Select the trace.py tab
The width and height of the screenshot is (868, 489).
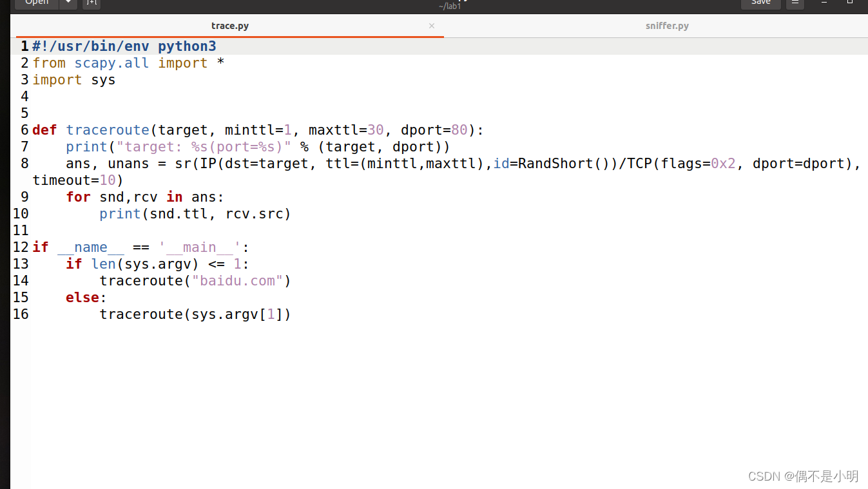pos(230,26)
